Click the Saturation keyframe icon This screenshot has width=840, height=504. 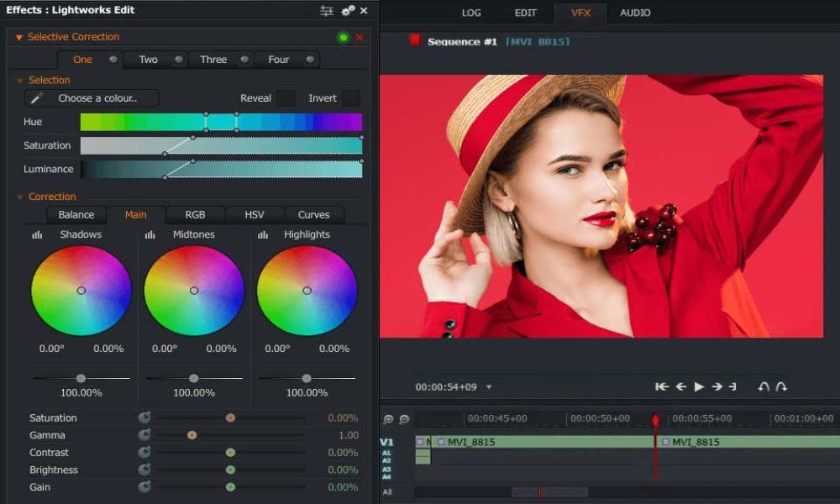[x=144, y=417]
